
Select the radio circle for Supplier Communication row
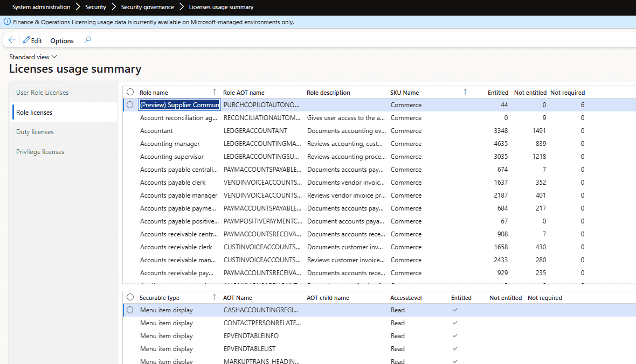[130, 105]
